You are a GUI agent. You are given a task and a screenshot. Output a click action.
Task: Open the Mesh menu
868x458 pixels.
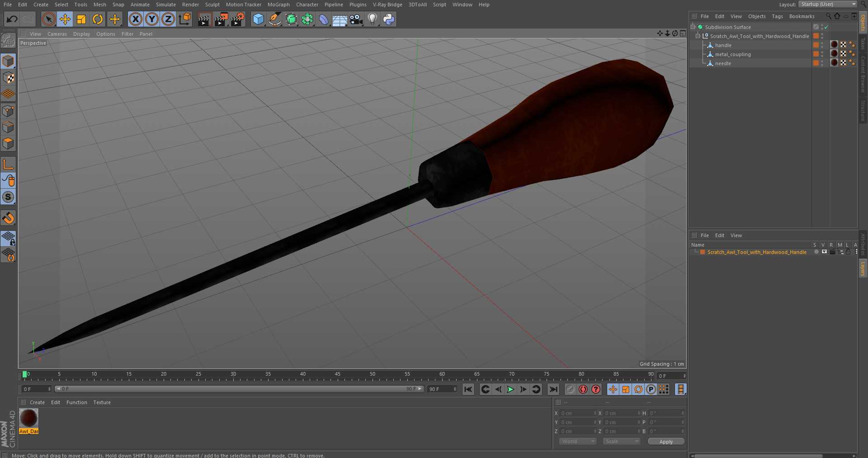99,5
